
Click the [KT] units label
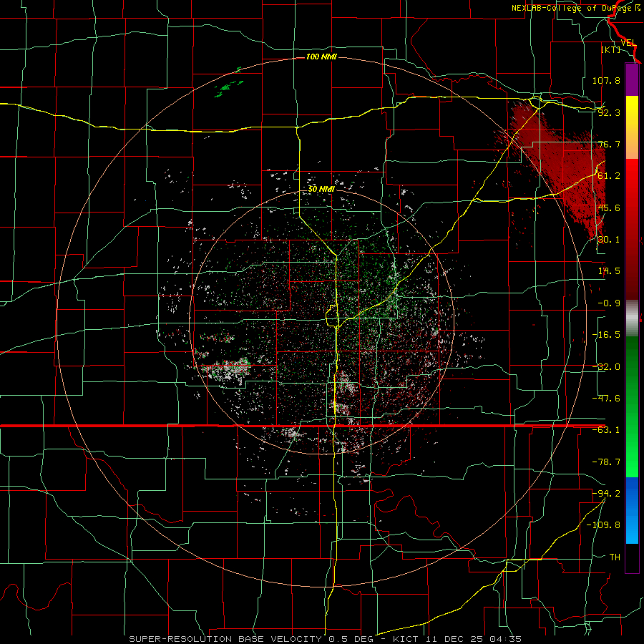(611, 49)
